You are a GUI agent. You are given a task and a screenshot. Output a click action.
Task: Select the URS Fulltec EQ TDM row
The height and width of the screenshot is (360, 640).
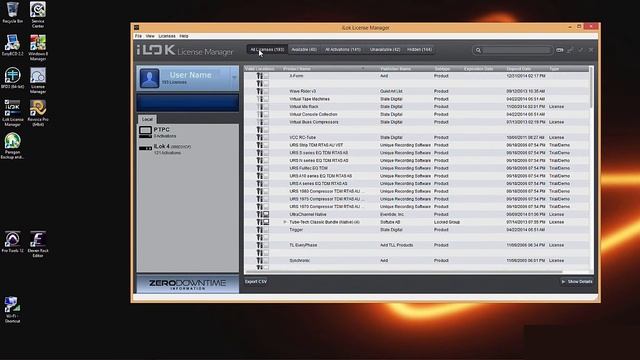tap(417, 168)
